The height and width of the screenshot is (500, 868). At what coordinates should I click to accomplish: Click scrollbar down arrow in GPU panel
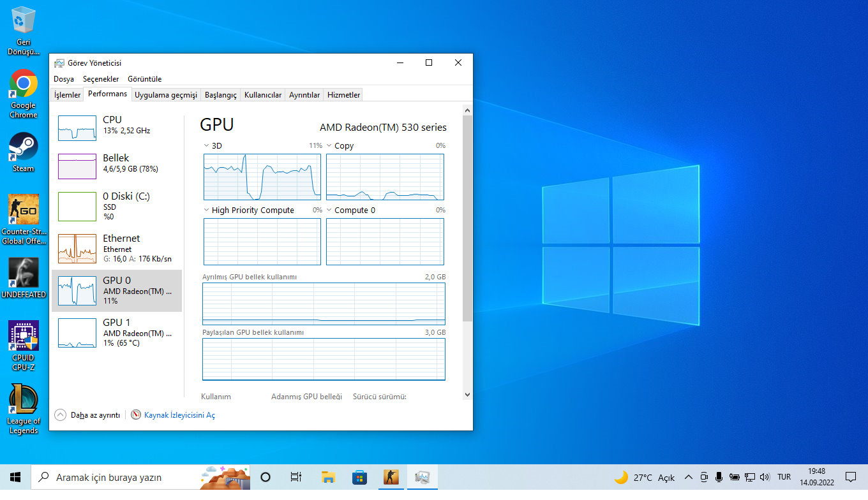[467, 395]
